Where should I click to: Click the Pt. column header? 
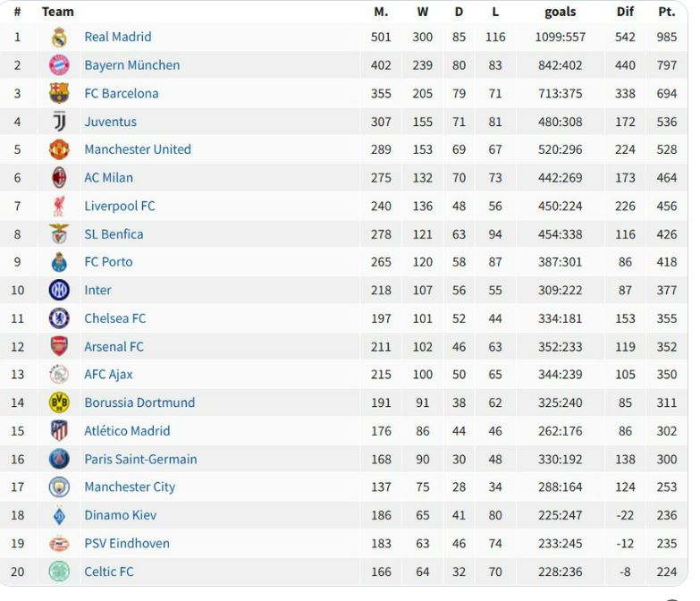pyautogui.click(x=666, y=12)
